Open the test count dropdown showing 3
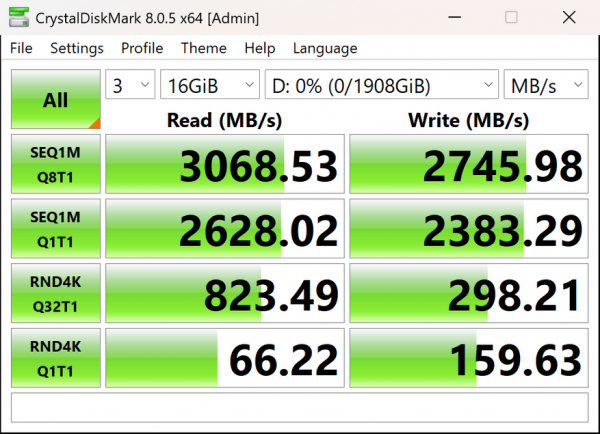 130,85
